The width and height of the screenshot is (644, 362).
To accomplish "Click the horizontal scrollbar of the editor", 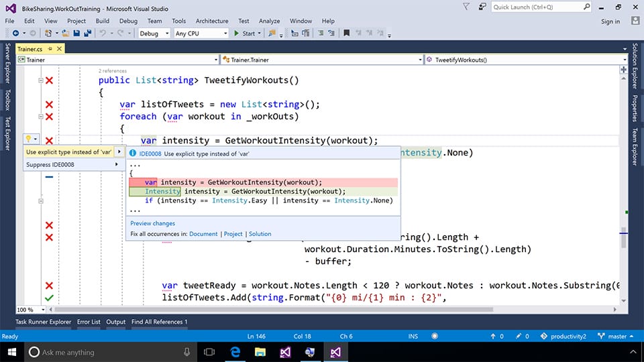I will (x=274, y=310).
